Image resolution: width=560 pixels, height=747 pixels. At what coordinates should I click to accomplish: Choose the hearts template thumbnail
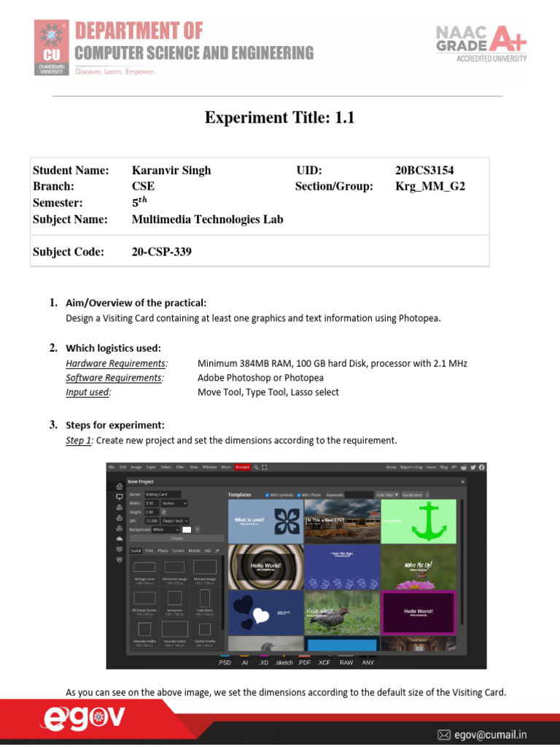pos(265,613)
